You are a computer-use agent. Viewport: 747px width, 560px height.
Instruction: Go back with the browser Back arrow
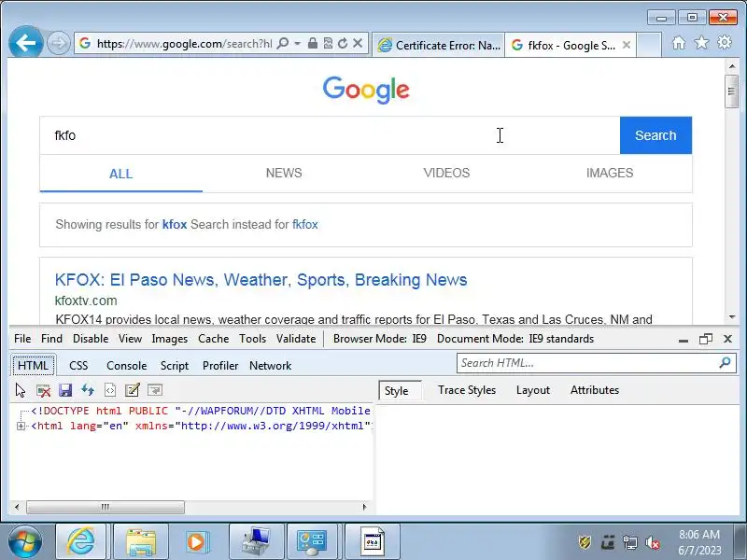(26, 43)
